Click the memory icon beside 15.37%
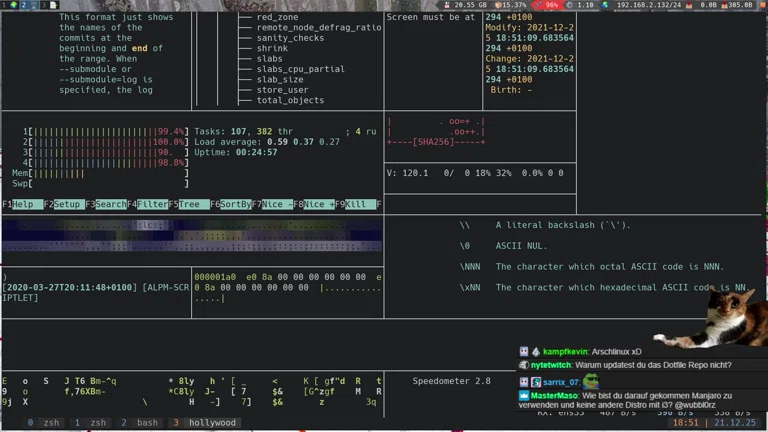The image size is (768, 432). point(498,5)
